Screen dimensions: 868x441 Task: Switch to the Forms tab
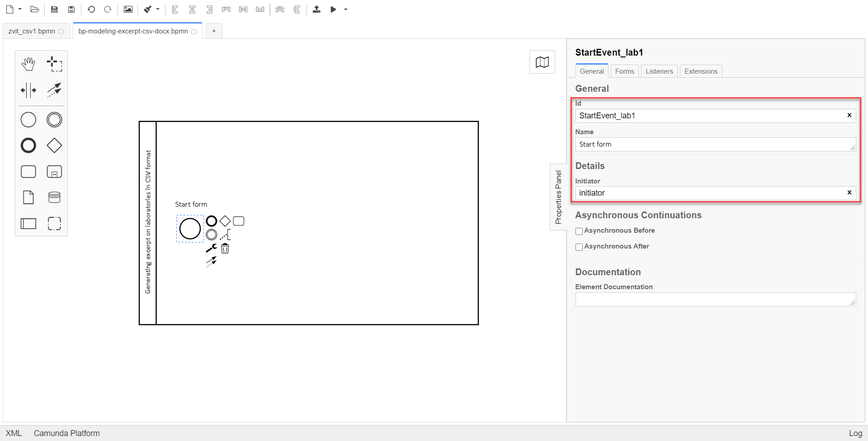click(x=624, y=71)
